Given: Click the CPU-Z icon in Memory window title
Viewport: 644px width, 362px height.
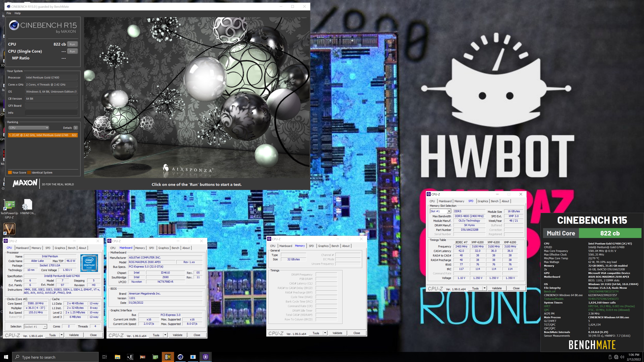Looking at the screenshot, I should coord(269,239).
